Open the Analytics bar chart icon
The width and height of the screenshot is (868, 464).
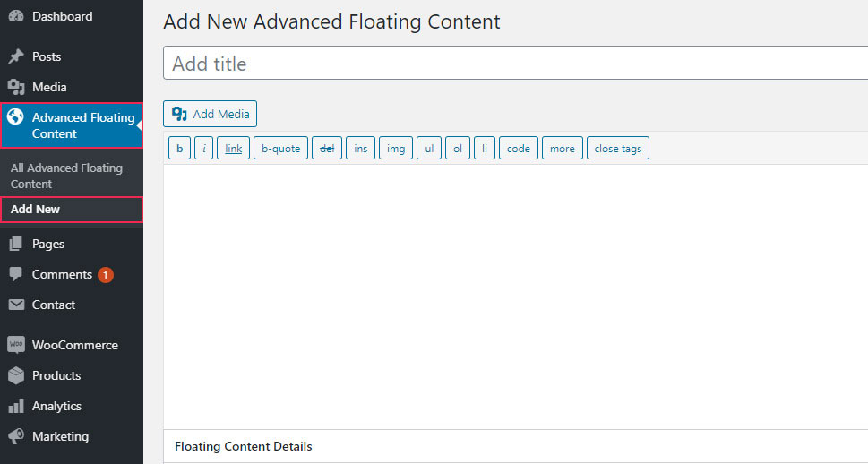[16, 406]
